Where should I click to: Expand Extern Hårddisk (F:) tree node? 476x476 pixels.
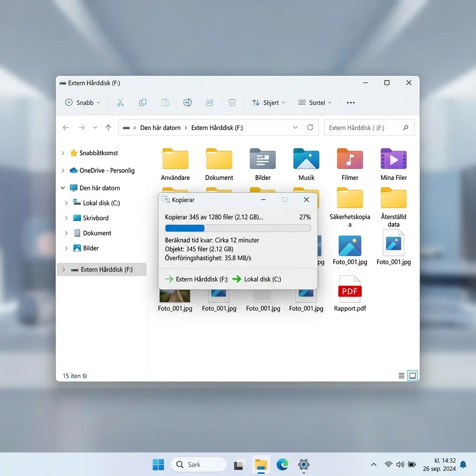coord(63,270)
